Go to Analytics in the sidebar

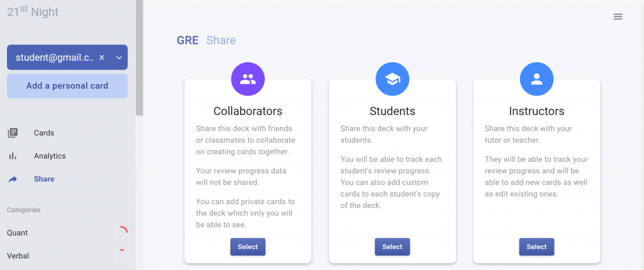click(x=50, y=156)
